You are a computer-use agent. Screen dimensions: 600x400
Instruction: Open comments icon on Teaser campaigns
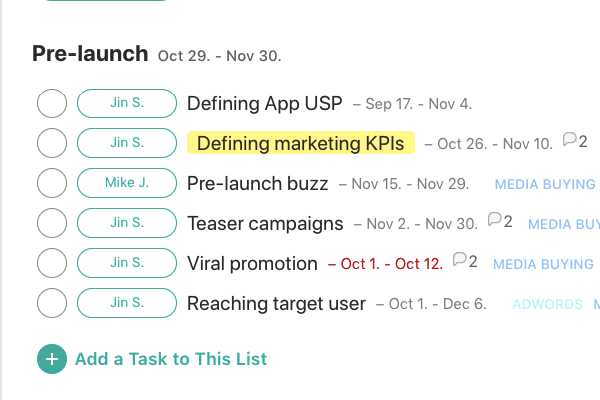click(x=495, y=220)
